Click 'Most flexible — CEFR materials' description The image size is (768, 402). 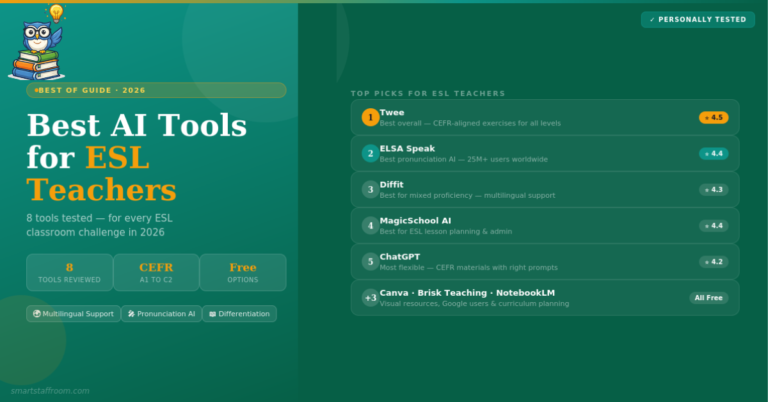[x=469, y=268]
